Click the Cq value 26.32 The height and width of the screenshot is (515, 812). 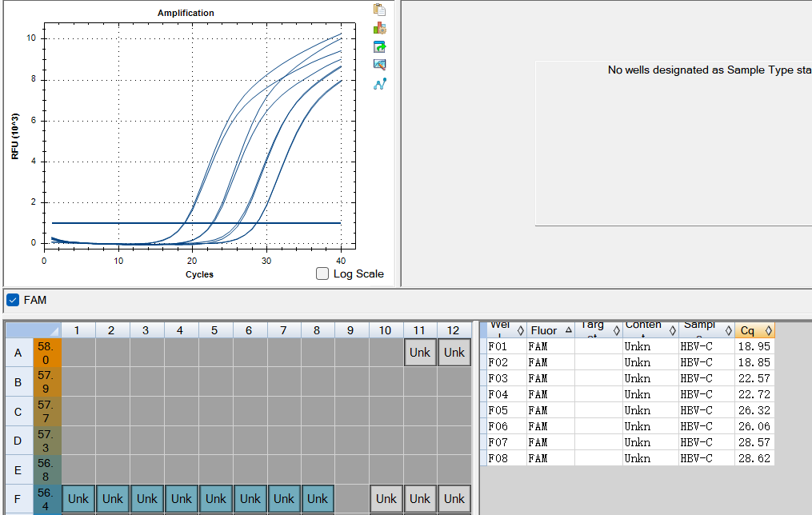754,410
